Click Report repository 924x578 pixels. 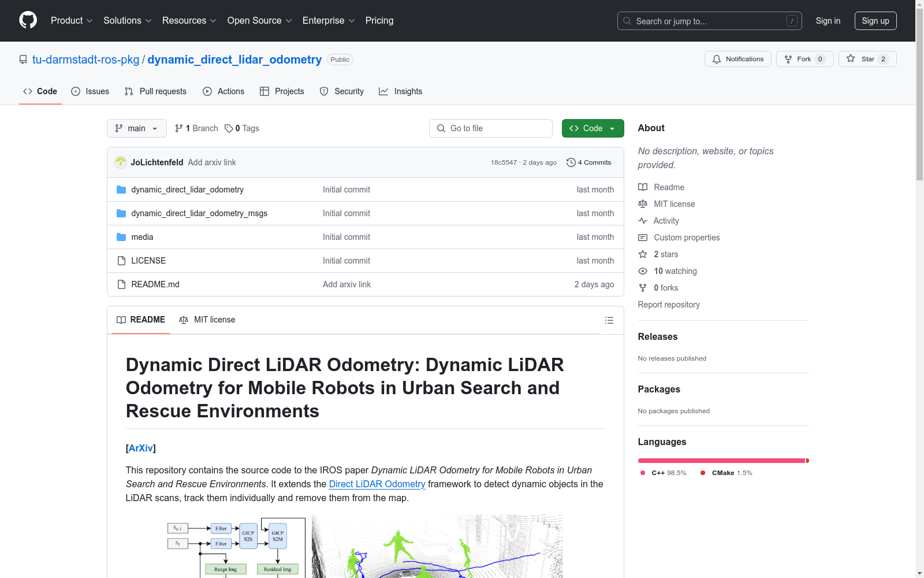click(x=669, y=305)
